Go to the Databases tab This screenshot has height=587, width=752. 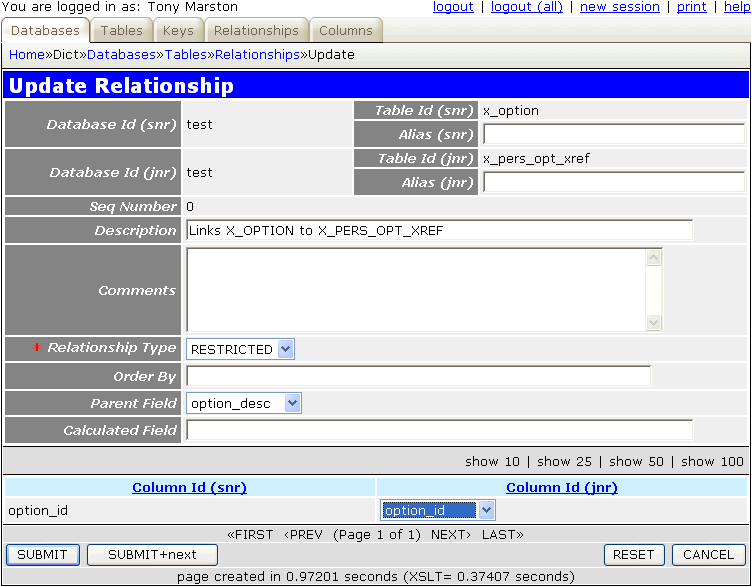[x=45, y=31]
